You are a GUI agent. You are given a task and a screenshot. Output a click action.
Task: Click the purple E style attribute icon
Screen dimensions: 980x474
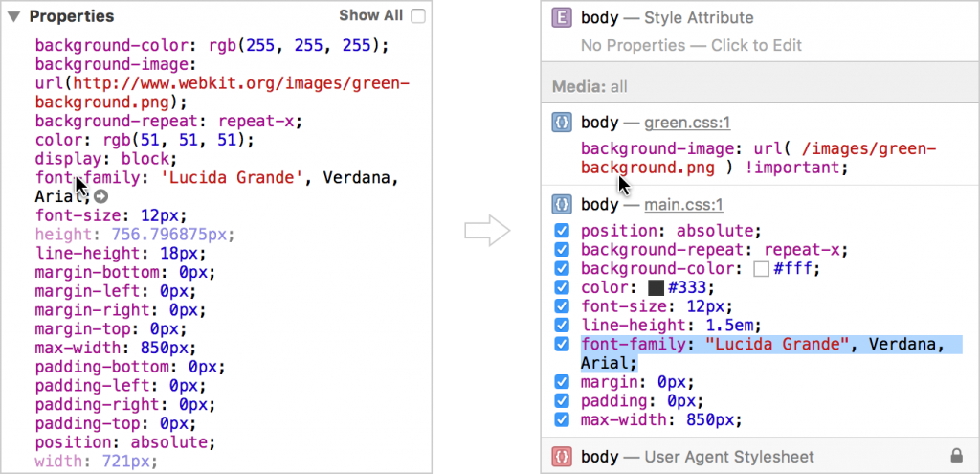[562, 18]
